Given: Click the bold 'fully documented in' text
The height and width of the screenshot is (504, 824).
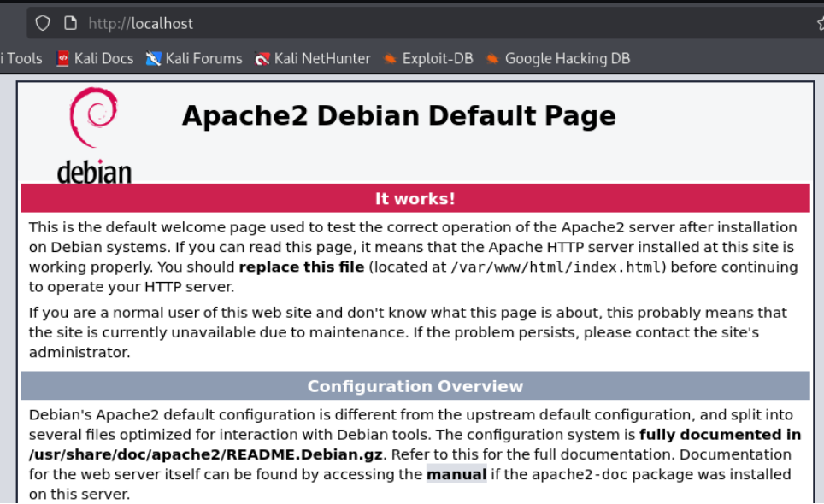Looking at the screenshot, I should pos(721,435).
